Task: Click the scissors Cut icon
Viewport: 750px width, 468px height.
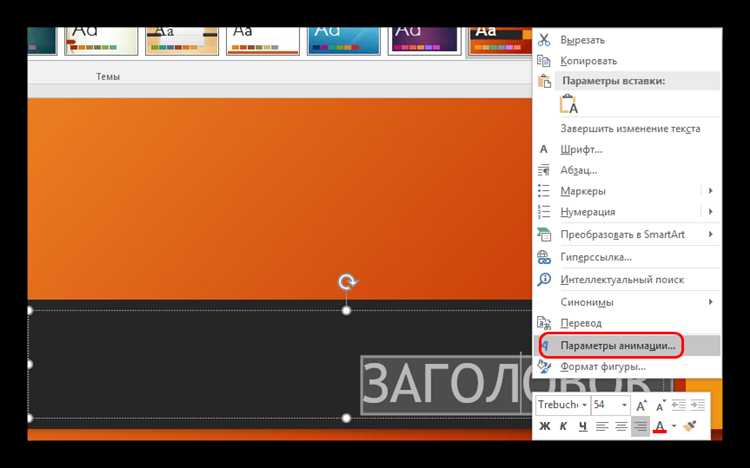Action: 544,40
